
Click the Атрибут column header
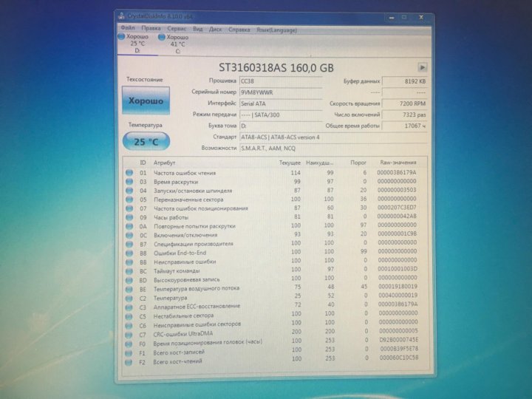click(x=165, y=163)
